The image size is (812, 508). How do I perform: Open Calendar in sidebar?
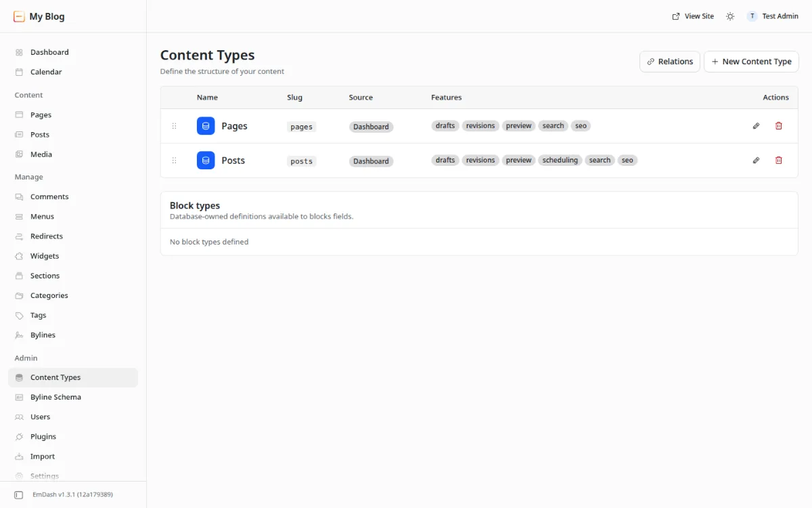[73, 72]
